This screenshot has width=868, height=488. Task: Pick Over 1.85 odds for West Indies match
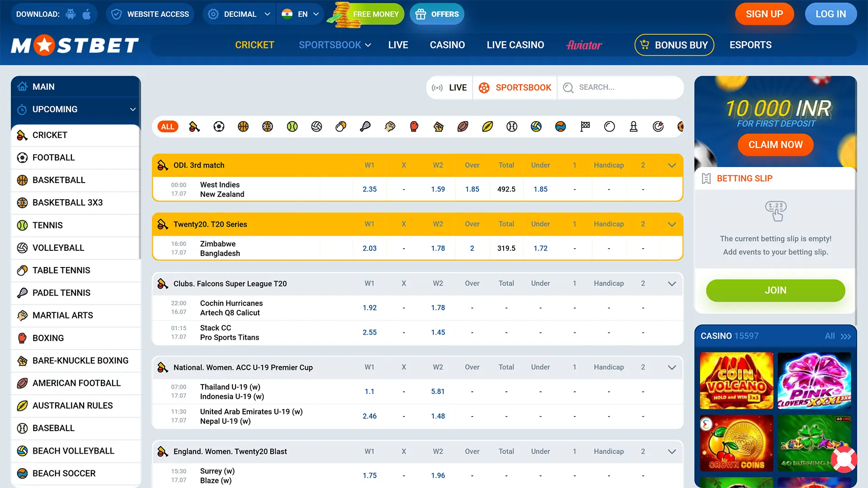(472, 189)
